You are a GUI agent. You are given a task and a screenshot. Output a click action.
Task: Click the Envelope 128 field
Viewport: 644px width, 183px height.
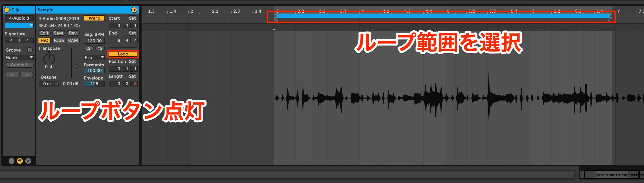click(94, 84)
